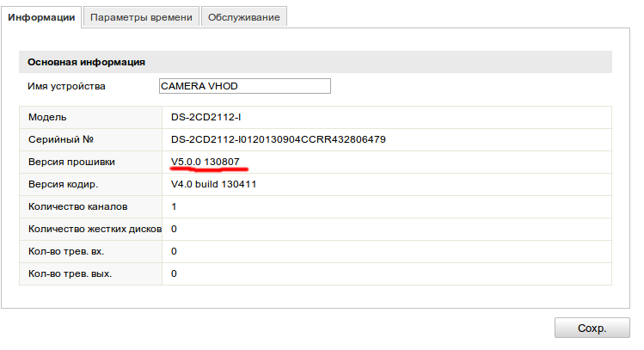This screenshot has width=644, height=350.
Task: Click the Количество каналов label
Action: (x=78, y=206)
